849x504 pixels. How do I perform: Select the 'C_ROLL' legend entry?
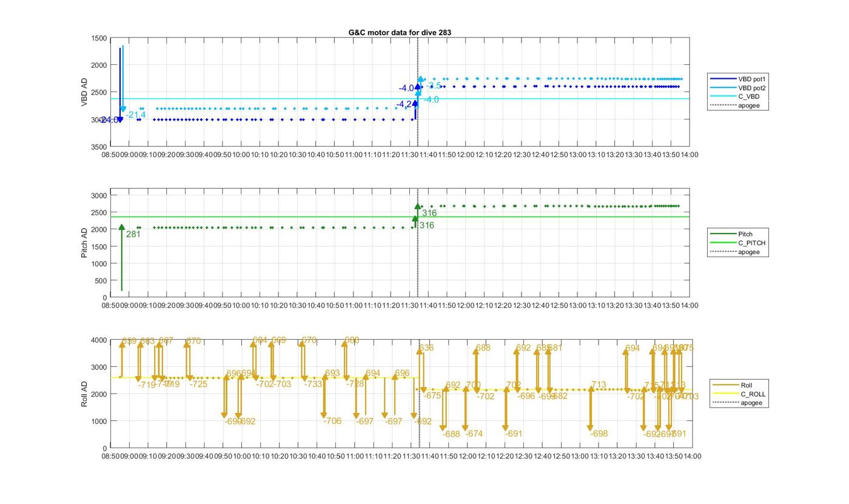coord(739,394)
